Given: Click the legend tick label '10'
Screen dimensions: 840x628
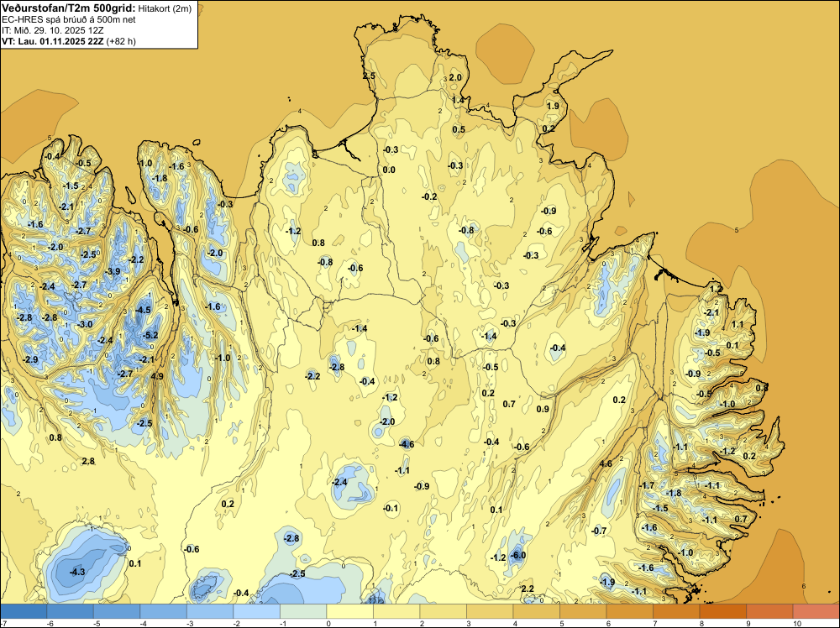Looking at the screenshot, I should pos(796,623).
